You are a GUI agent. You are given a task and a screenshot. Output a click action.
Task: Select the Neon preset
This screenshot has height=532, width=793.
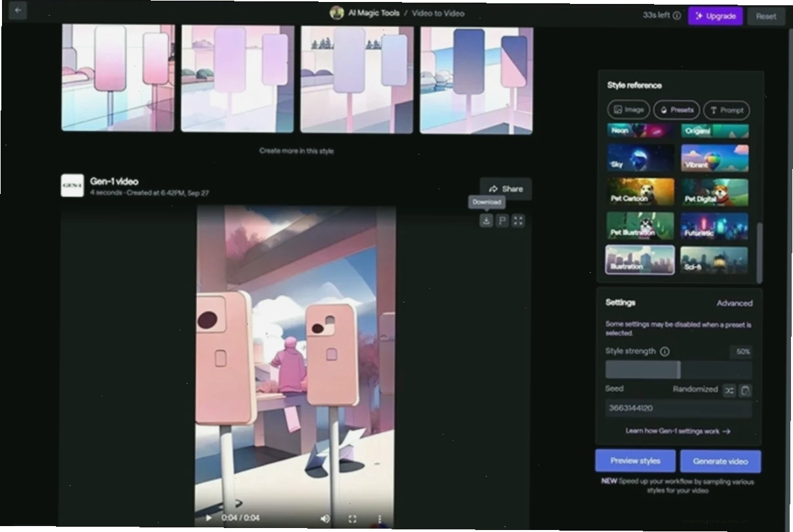tap(640, 130)
